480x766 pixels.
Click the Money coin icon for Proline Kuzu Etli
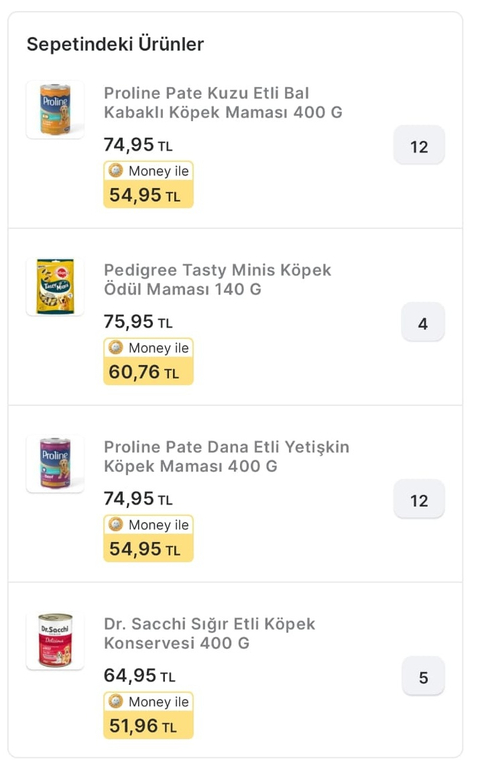coord(116,170)
